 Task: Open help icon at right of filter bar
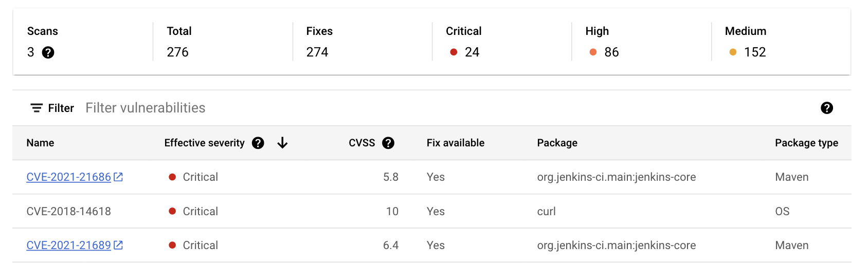[826, 108]
